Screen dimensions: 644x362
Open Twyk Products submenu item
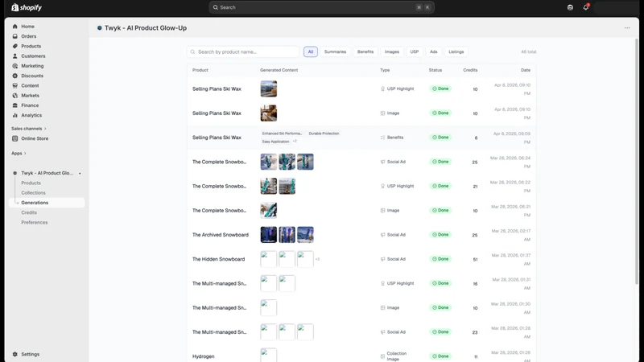click(31, 183)
